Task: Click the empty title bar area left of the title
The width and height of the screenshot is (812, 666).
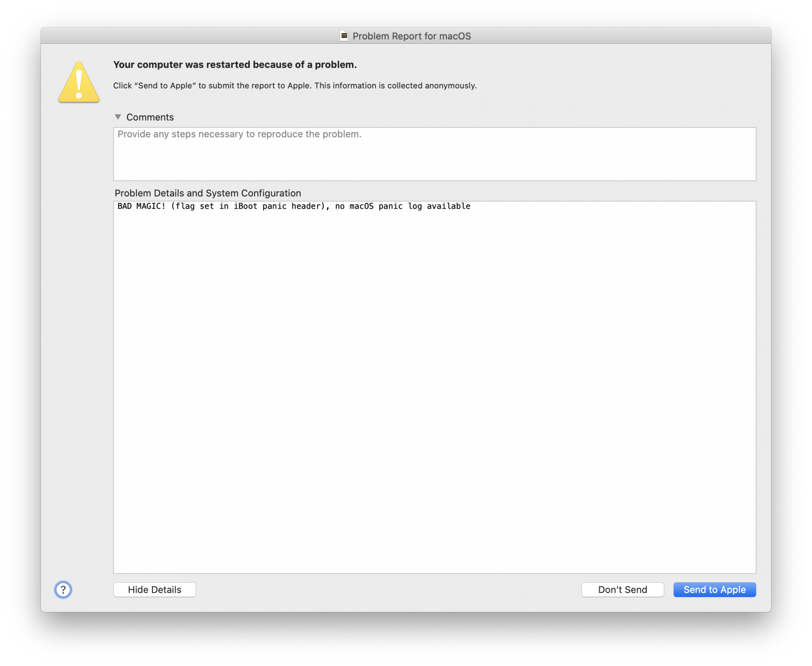Action: pyautogui.click(x=183, y=36)
